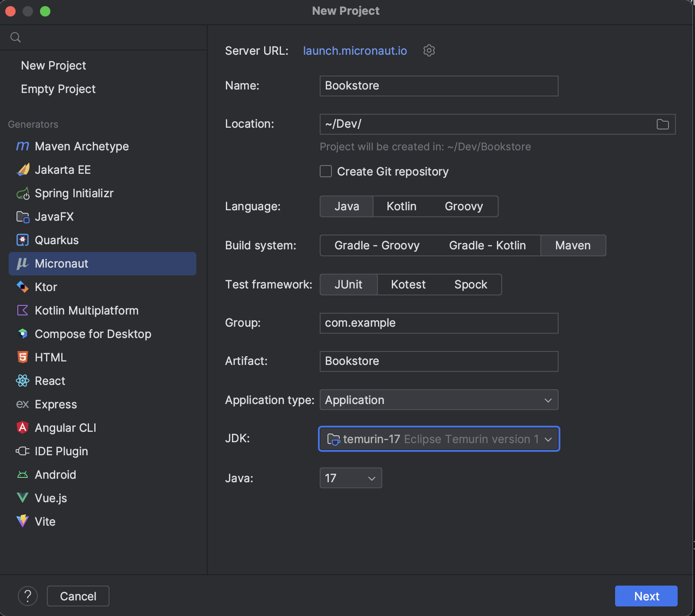
Task: Select the Compose for Desktop generator
Action: pyautogui.click(x=103, y=334)
